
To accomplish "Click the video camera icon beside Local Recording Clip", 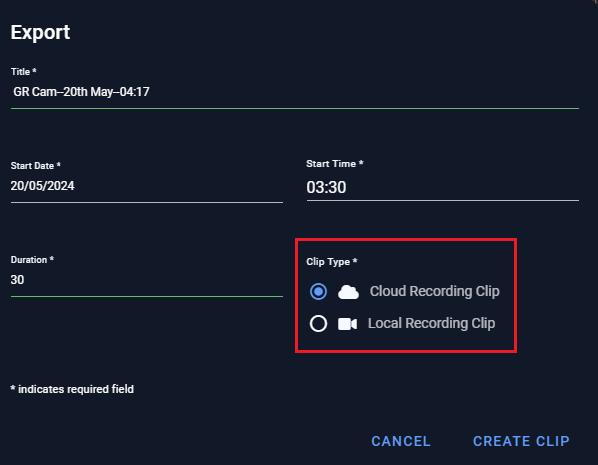I will pos(347,324).
